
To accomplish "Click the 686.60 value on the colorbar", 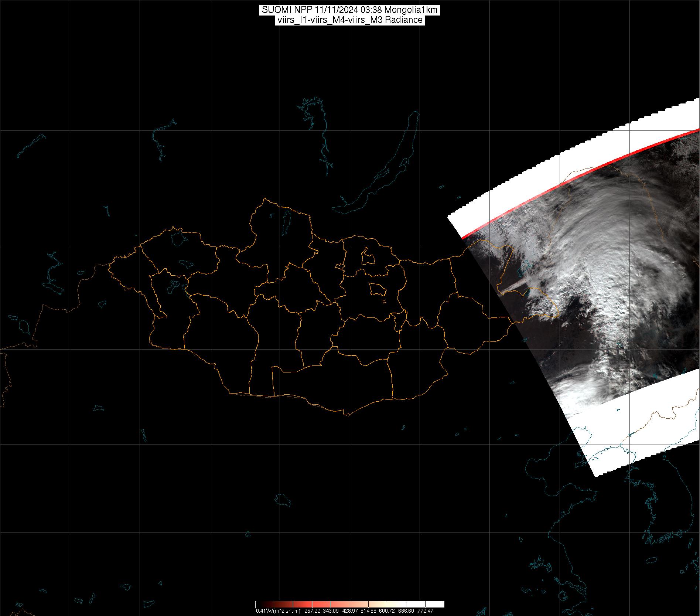I will [x=406, y=611].
